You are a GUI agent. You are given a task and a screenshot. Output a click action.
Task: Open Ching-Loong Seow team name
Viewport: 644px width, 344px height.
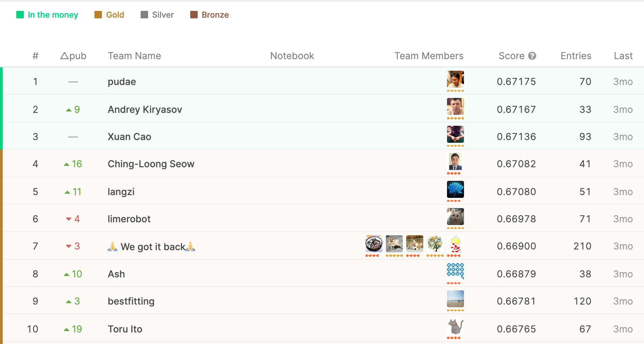coord(151,164)
